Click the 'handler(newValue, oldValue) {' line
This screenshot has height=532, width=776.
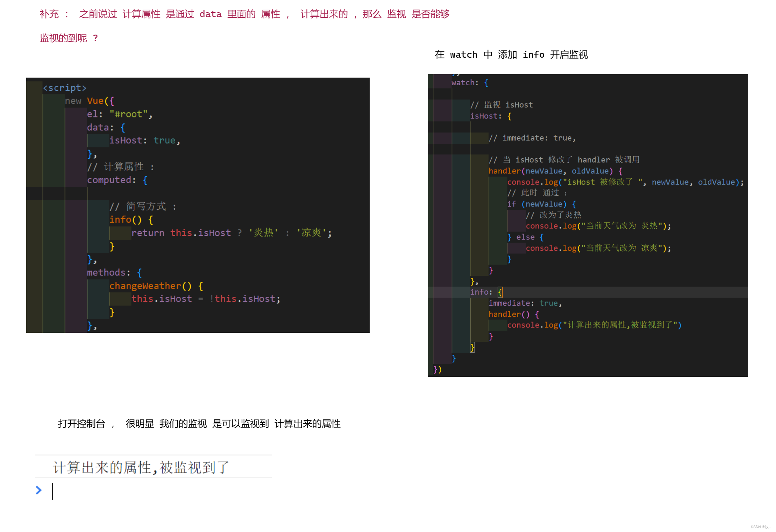click(x=555, y=171)
